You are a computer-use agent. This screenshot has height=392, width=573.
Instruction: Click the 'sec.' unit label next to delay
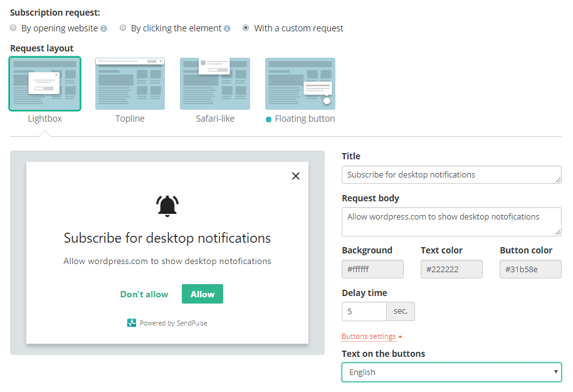(401, 311)
